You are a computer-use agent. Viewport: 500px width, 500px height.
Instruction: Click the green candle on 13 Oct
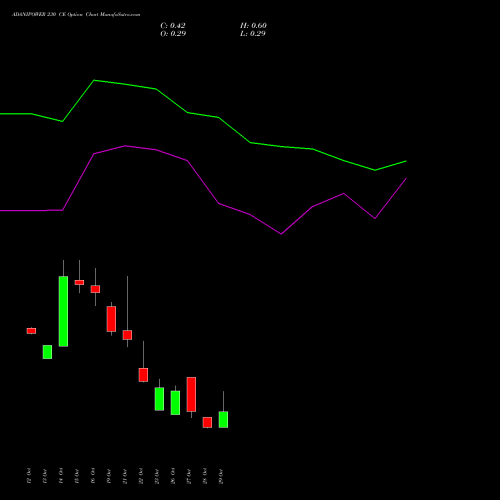click(x=47, y=352)
